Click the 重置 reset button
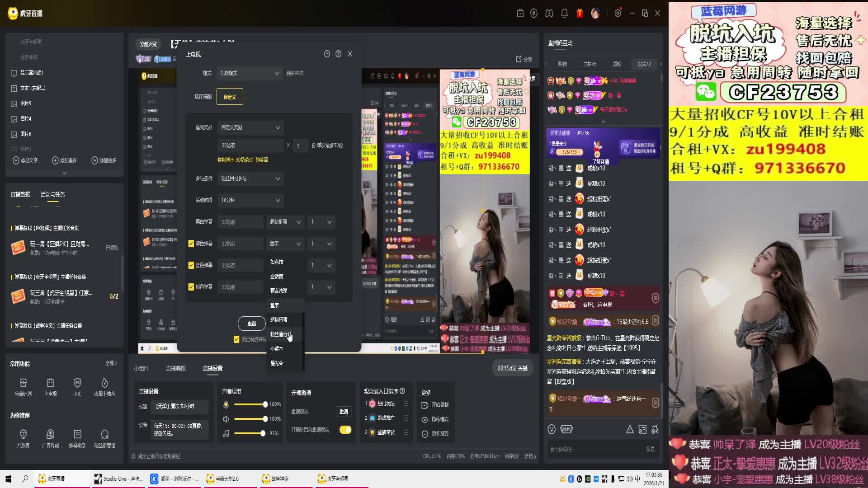Viewport: 868px width, 488px height. [251, 323]
